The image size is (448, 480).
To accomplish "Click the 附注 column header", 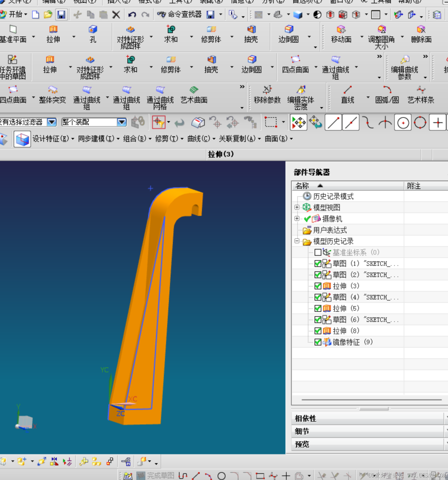I will tap(426, 186).
